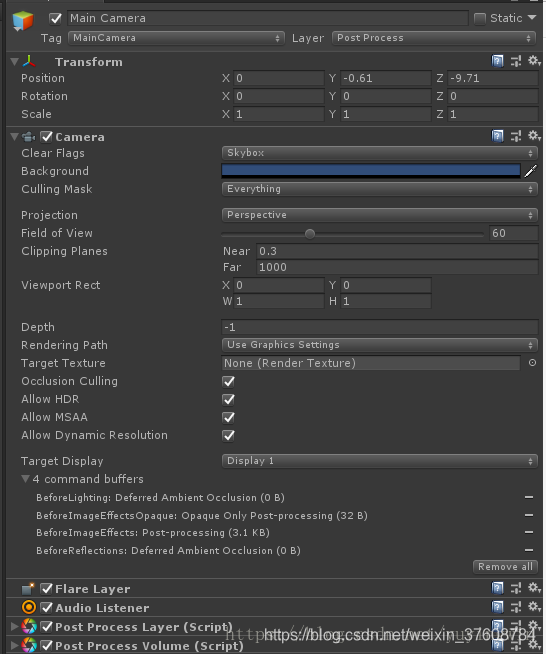Open Rendering Path dropdown
546x654 pixels.
380,345
